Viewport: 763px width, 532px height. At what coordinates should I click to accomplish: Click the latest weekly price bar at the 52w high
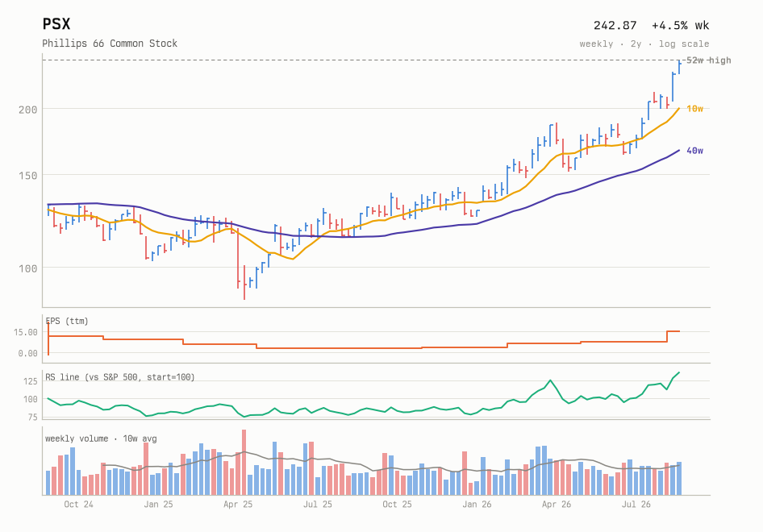(x=679, y=67)
